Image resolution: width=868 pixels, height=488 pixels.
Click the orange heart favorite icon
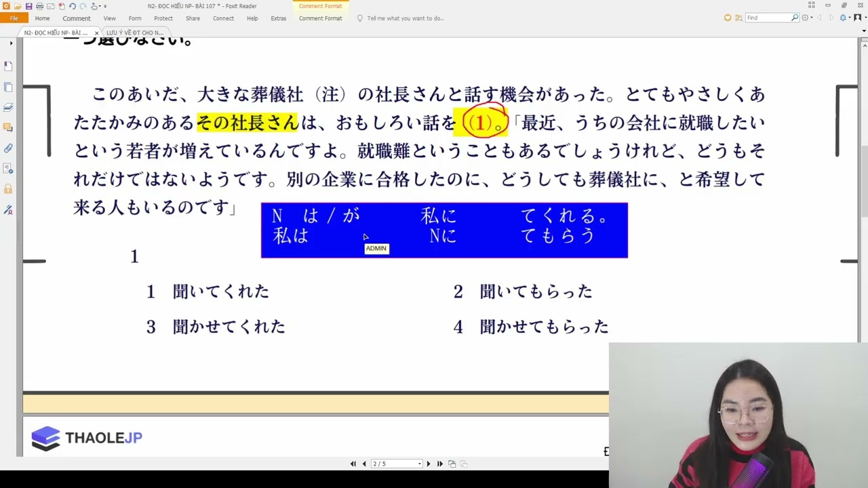coord(728,18)
